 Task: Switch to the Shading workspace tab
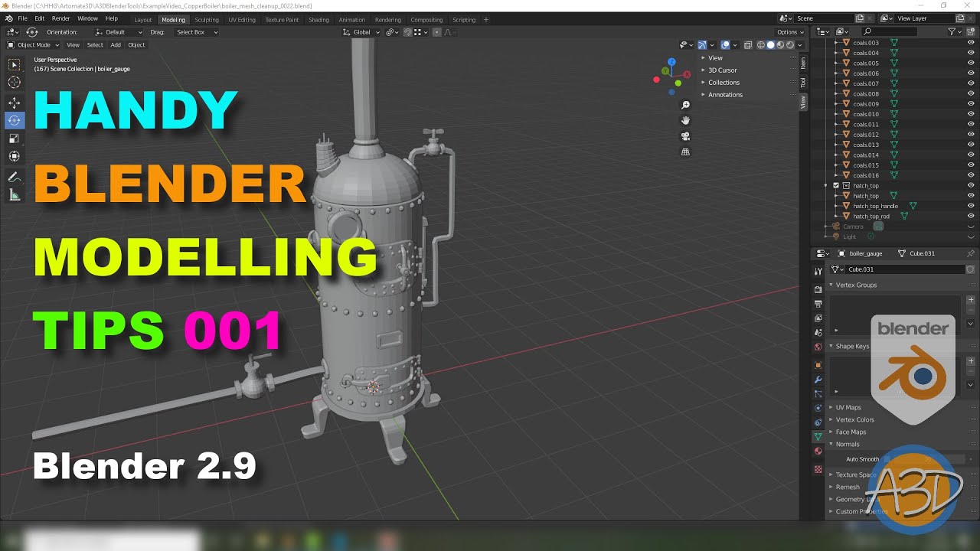point(318,20)
